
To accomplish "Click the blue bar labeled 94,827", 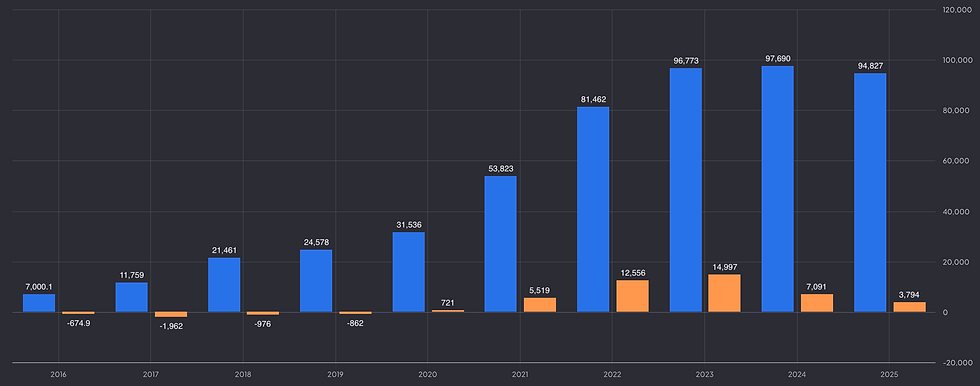I will click(870, 192).
